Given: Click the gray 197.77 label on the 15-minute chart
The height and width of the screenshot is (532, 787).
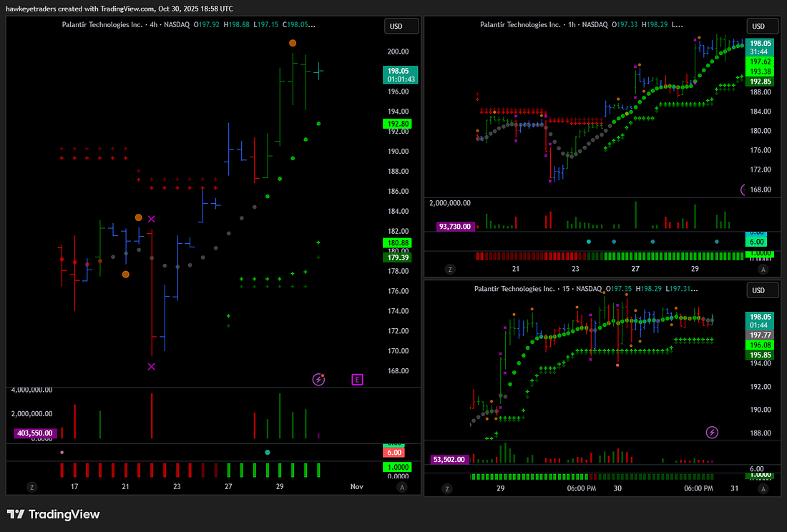Looking at the screenshot, I should 760,335.
